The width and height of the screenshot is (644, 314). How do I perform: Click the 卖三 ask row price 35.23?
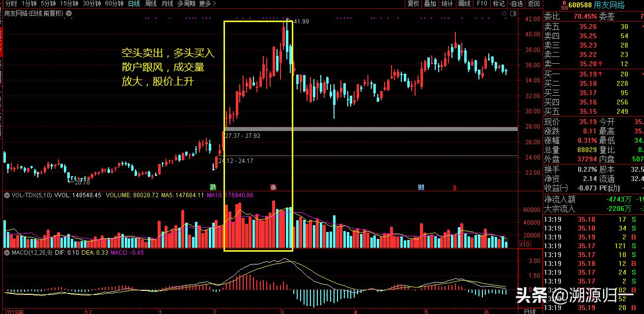tap(588, 46)
